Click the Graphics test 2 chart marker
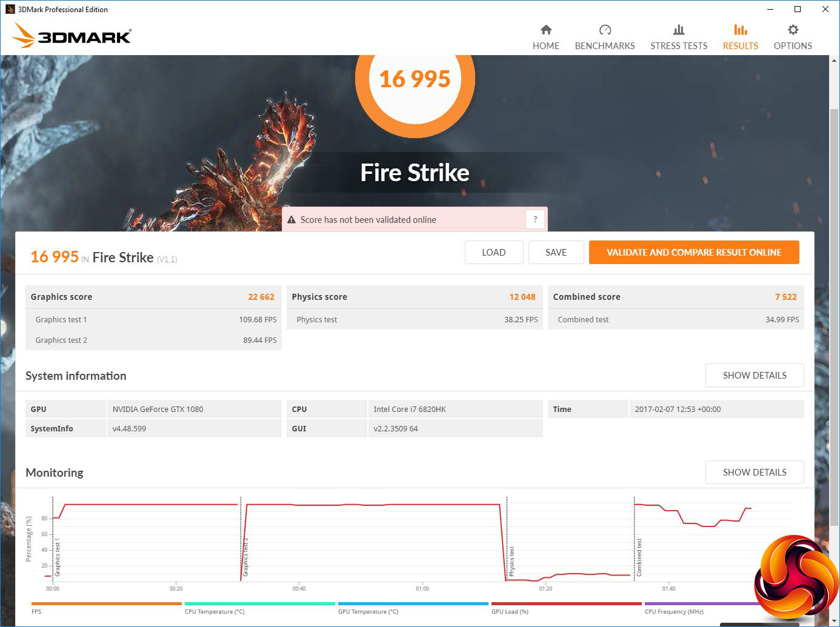The image size is (840, 627). (245, 557)
